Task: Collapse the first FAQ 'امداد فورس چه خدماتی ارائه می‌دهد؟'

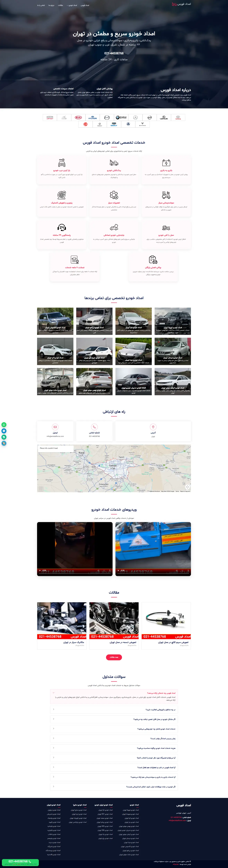Action: click(x=114, y=693)
